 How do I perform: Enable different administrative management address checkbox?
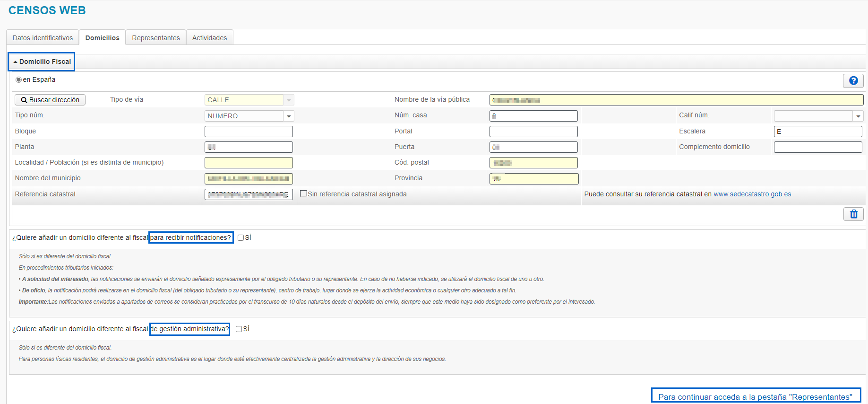pos(239,329)
